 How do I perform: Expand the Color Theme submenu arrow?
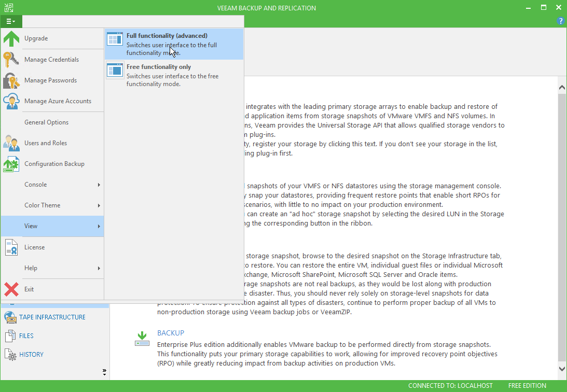[x=99, y=205]
